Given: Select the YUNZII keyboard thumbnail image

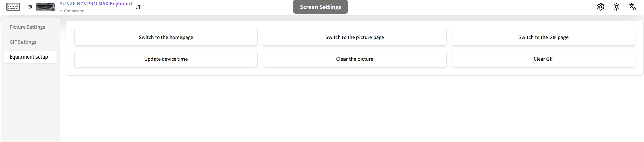Looking at the screenshot, I should pyautogui.click(x=46, y=7).
